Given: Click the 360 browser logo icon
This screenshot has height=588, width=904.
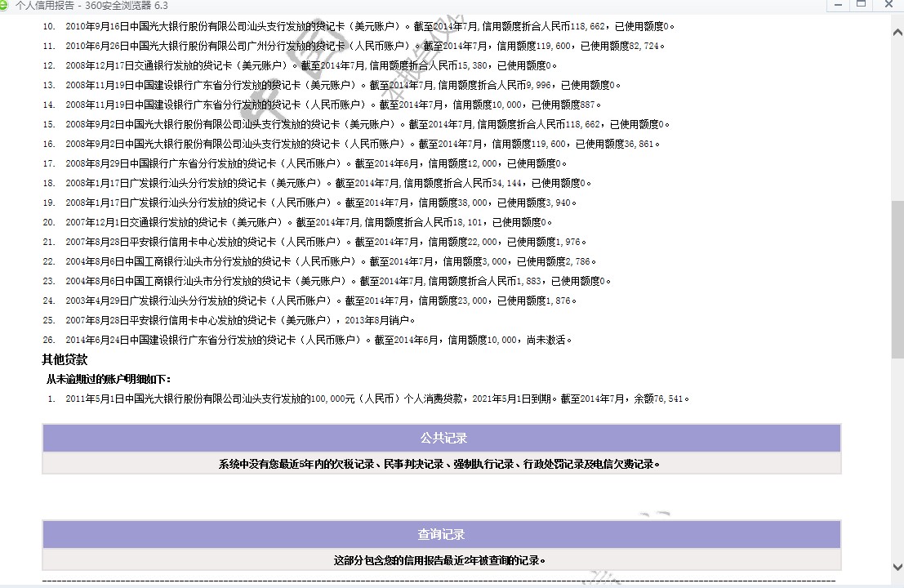Looking at the screenshot, I should (x=3, y=5).
